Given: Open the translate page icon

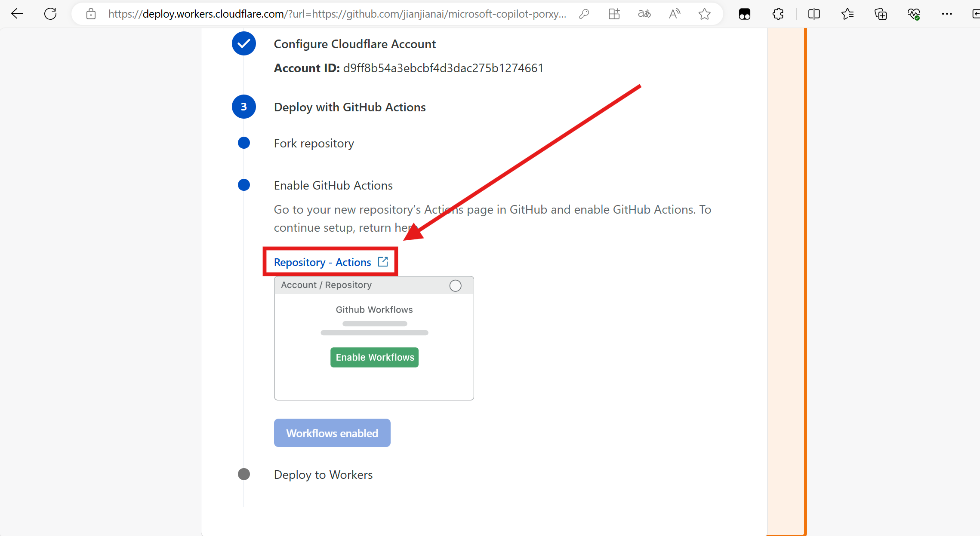Looking at the screenshot, I should [x=644, y=14].
